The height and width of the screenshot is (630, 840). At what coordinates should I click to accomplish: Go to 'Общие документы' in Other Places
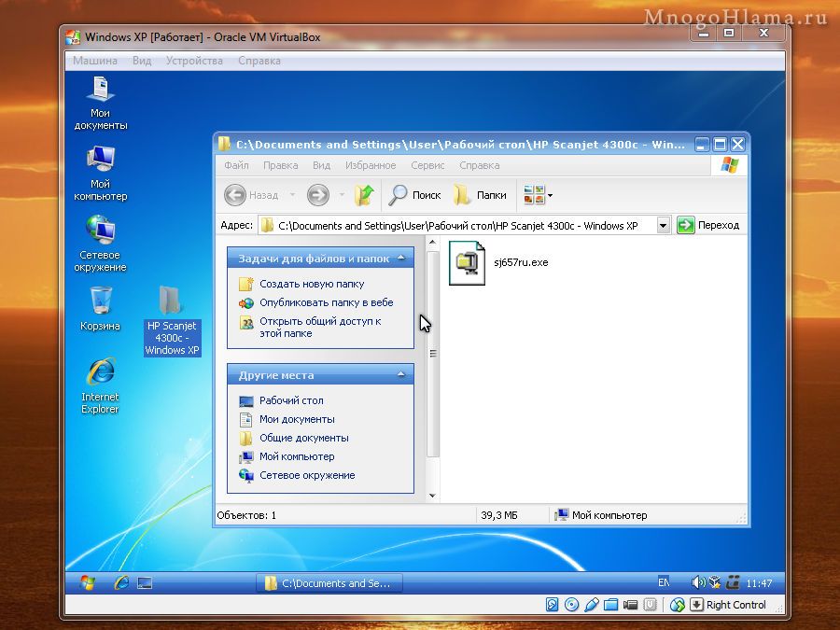coord(303,439)
